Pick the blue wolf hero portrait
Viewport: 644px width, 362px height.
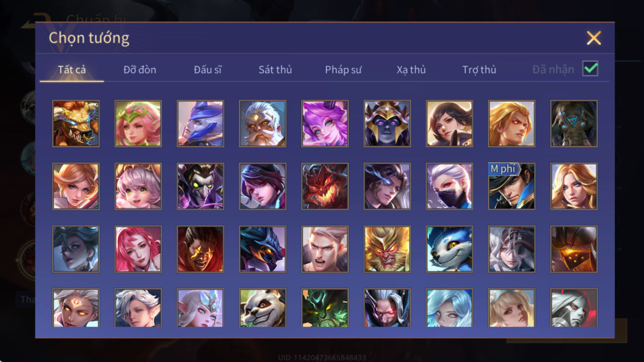point(449,249)
